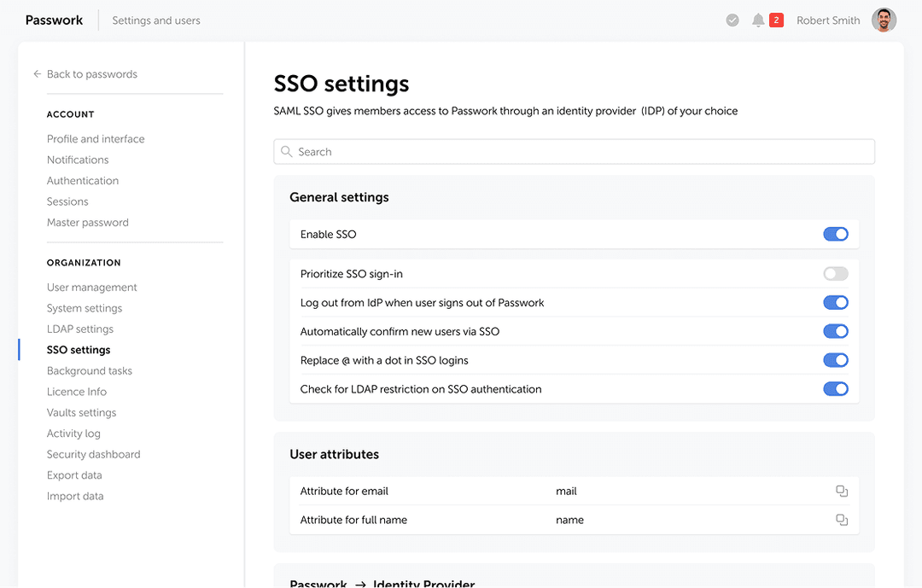
Task: Click the 'Settings and users' header text
Action: [156, 20]
